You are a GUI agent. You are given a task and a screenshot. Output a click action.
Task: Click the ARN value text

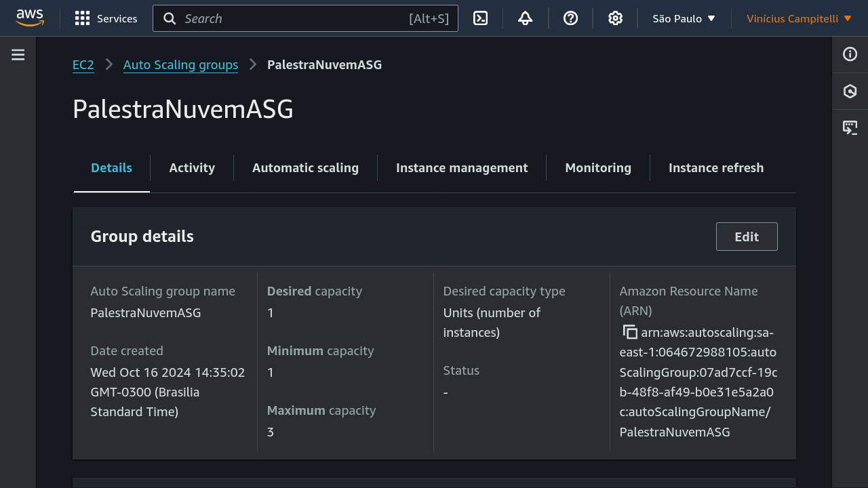point(698,382)
